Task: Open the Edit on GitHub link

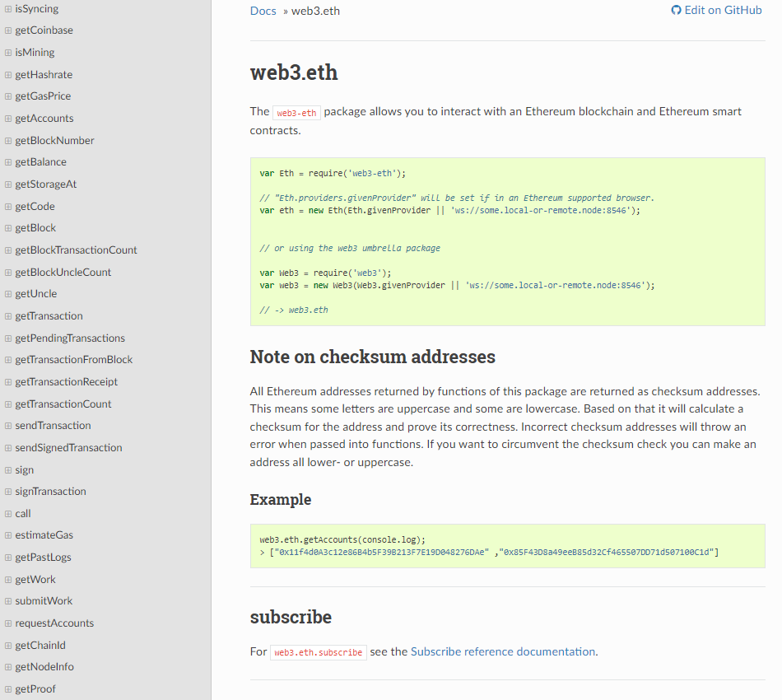Action: 723,9
